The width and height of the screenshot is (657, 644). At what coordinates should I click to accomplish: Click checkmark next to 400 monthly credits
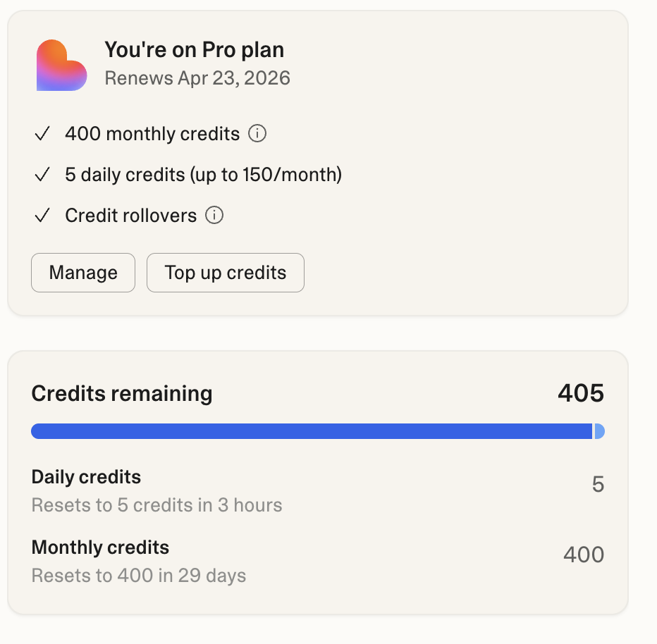(x=42, y=134)
